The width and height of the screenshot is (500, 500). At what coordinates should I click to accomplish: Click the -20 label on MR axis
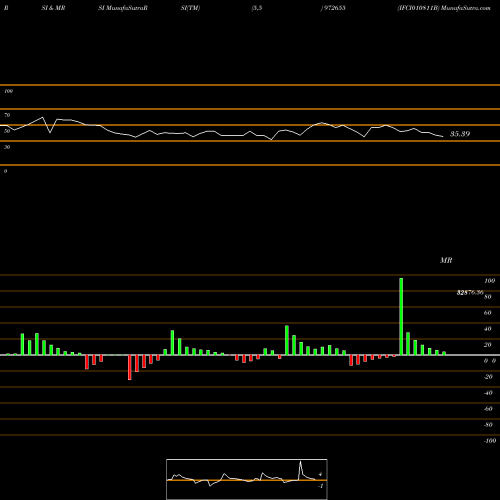coord(488,377)
